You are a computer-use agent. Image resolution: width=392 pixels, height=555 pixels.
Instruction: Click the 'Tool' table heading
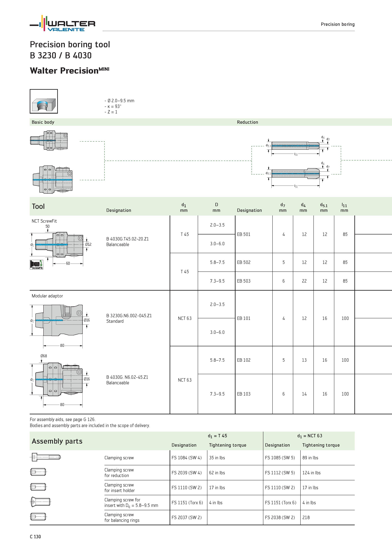(38, 206)
